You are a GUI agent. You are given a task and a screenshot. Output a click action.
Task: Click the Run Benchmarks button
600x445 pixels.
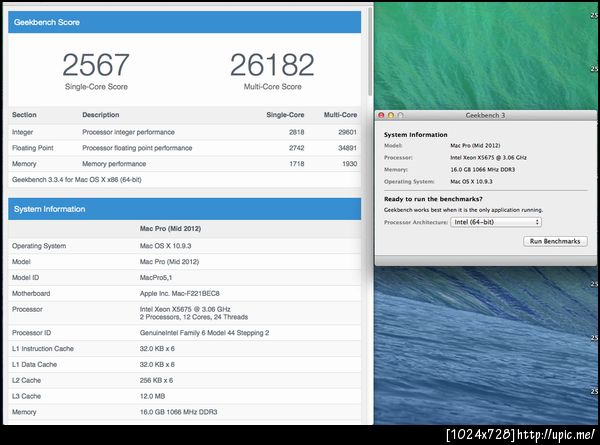(555, 241)
